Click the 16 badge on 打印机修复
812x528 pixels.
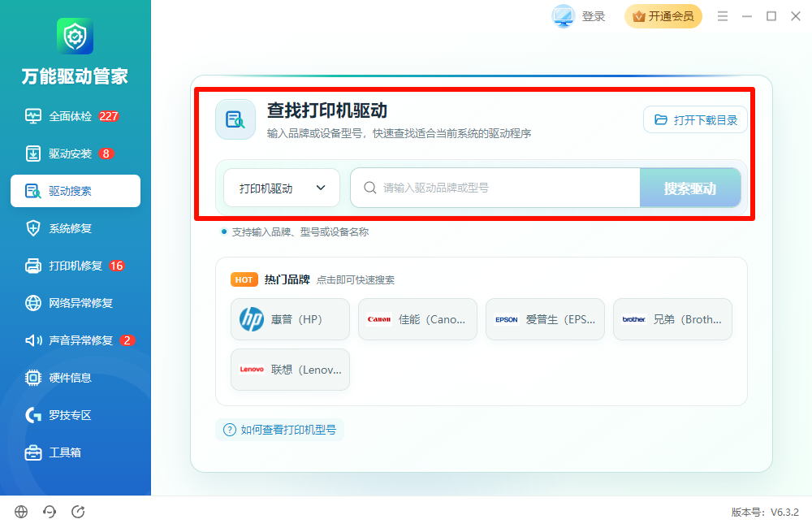click(x=116, y=266)
